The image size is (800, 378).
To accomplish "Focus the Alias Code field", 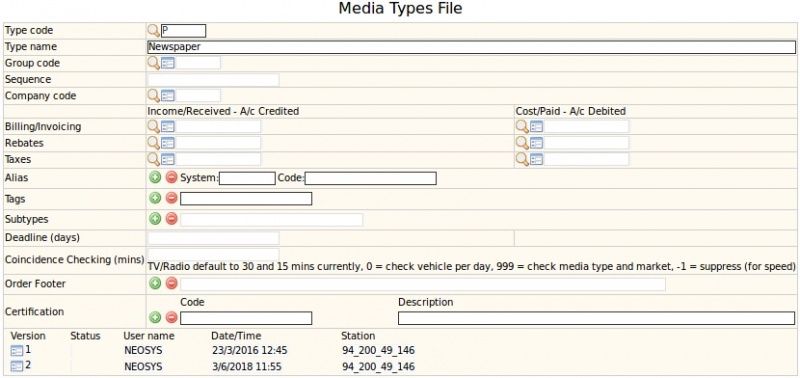I will coord(371,178).
